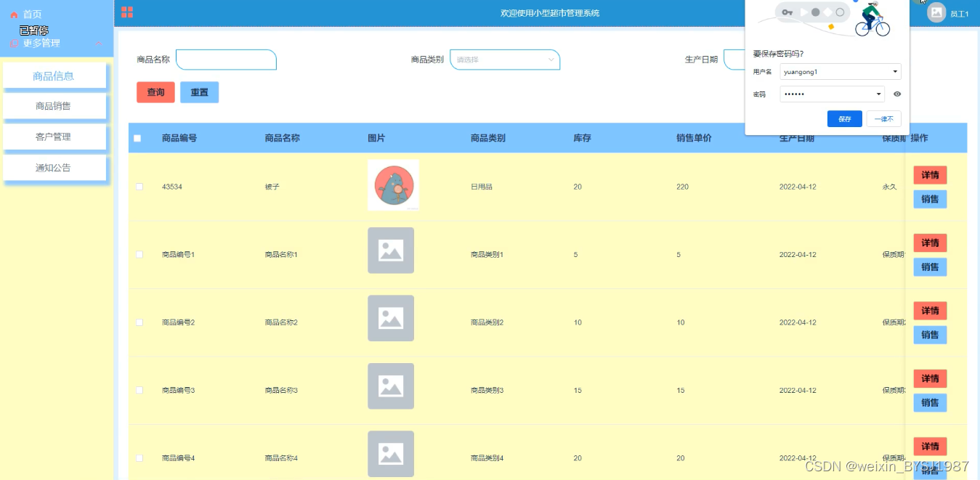Check the row checkbox for 商品编号3

click(x=139, y=391)
